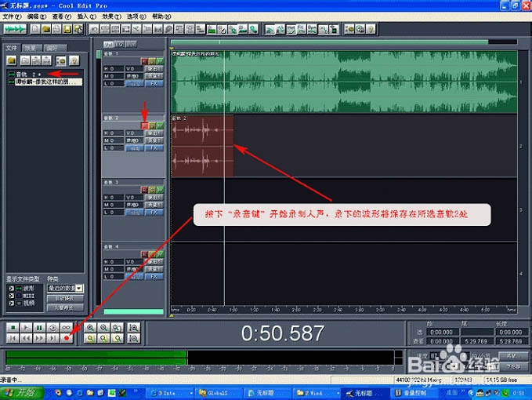Open the 选项 menu
532x400 pixels.
(x=136, y=16)
